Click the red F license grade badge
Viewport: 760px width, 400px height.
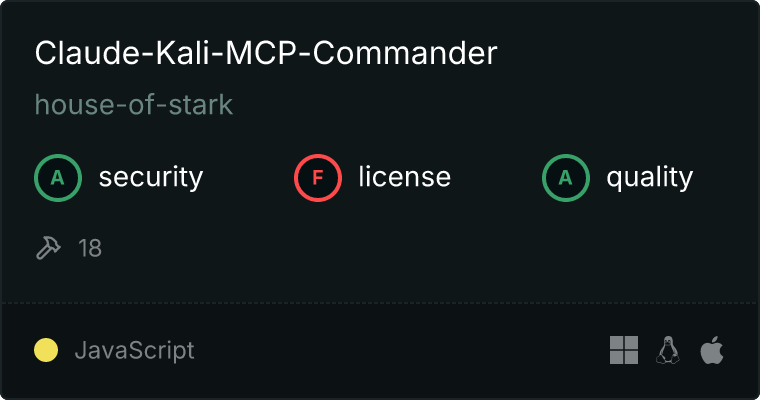pos(317,178)
